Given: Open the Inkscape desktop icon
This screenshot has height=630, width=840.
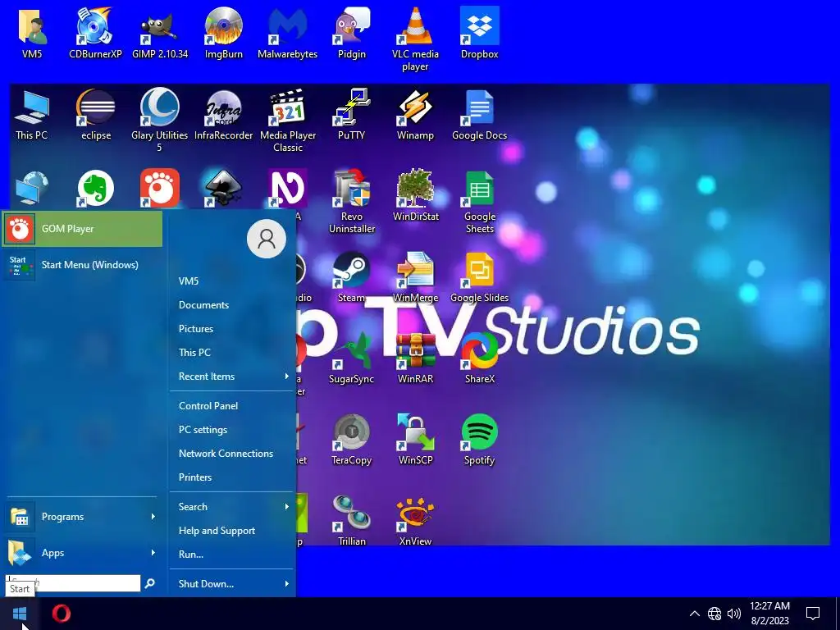Looking at the screenshot, I should coord(223,188).
